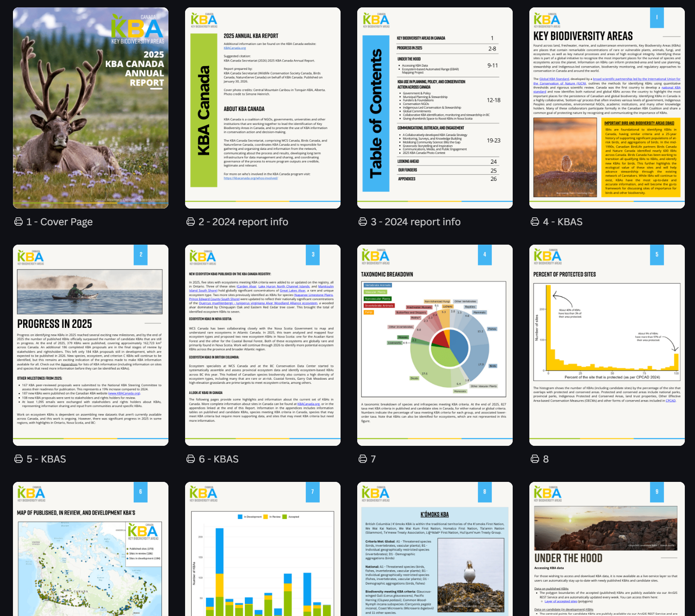Select the K'ómoks KBA page thumbnail
Viewport: 695px width, 616px height.
click(435, 550)
